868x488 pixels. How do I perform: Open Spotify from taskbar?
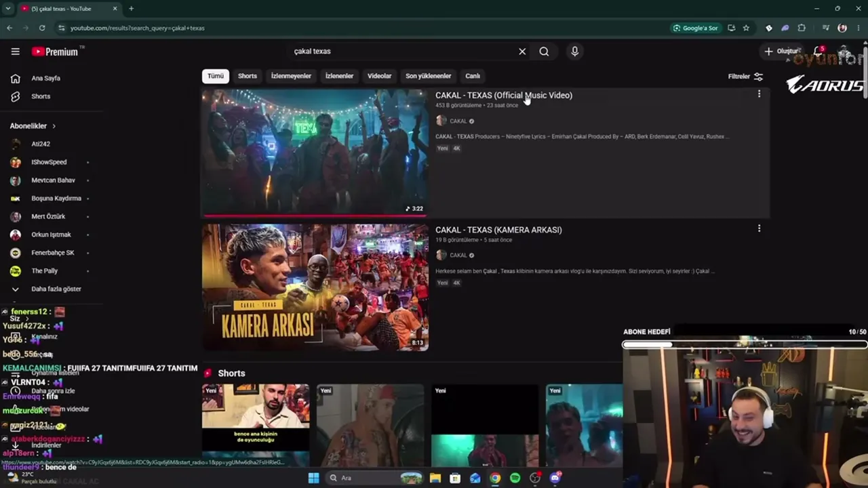pos(515,478)
